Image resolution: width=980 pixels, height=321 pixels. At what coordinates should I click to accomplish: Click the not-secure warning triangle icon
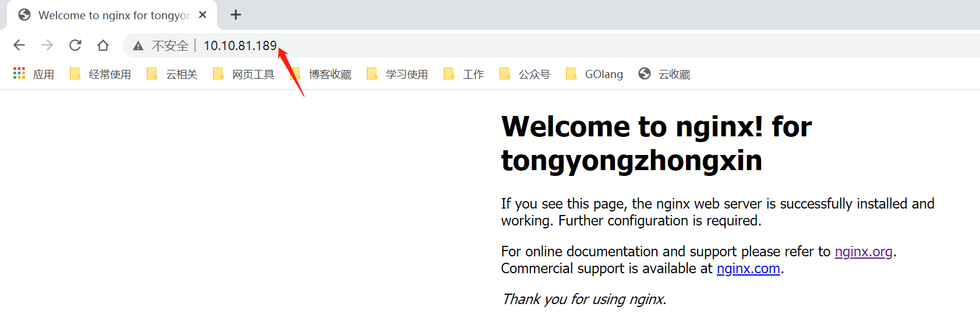tap(138, 45)
